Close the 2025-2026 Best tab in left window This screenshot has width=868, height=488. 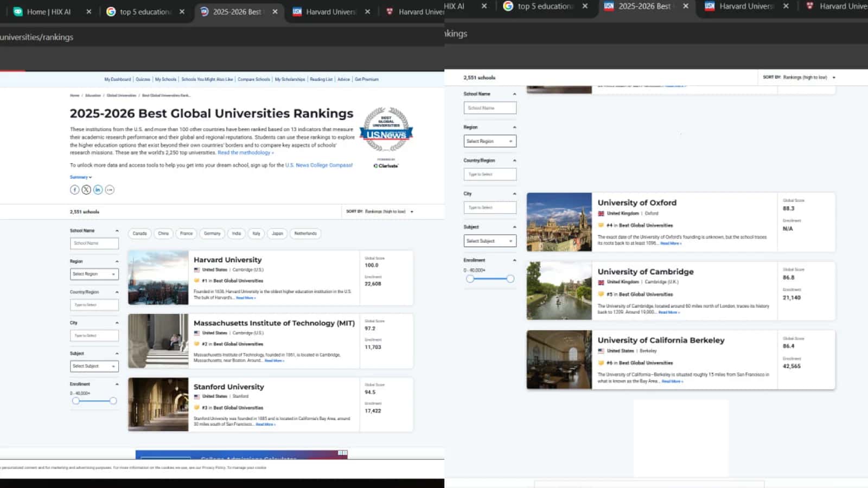click(x=275, y=11)
